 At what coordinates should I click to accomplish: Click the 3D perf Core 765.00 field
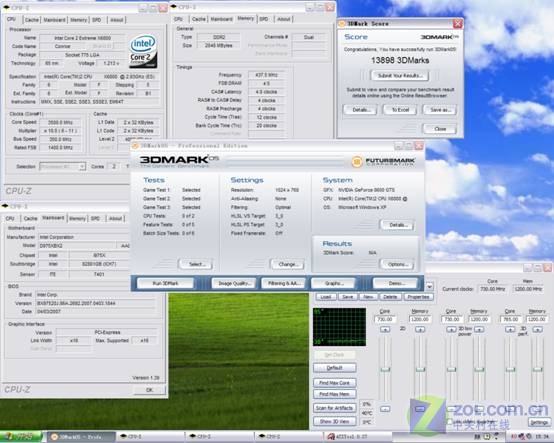tap(511, 319)
